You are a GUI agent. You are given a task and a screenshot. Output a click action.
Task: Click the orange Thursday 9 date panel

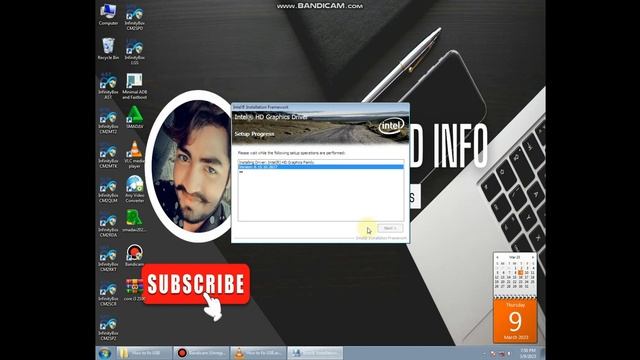(x=515, y=321)
